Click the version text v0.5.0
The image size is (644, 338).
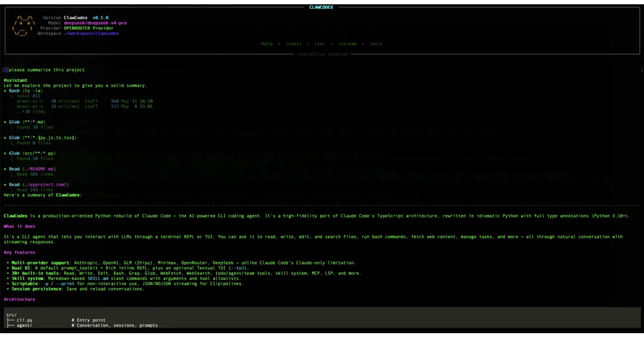point(101,18)
